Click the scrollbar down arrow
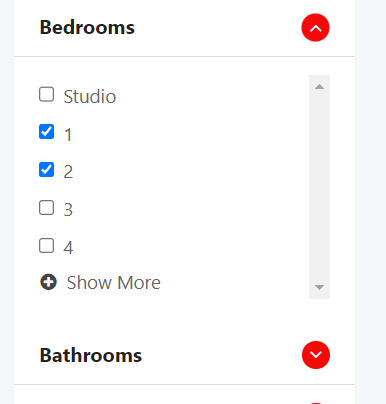Screen dimensions: 386x404 (x=319, y=287)
